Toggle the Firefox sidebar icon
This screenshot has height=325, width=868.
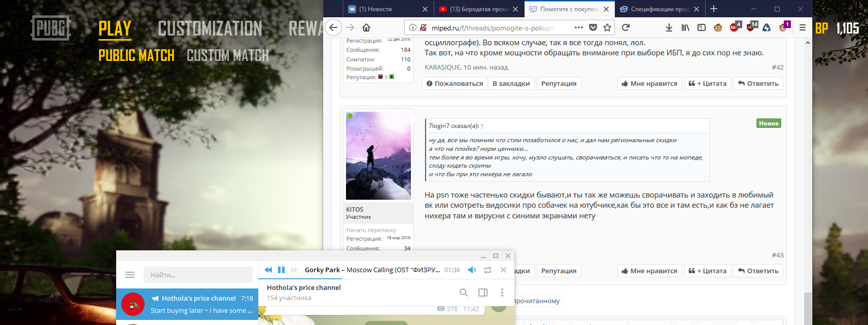pos(702,27)
